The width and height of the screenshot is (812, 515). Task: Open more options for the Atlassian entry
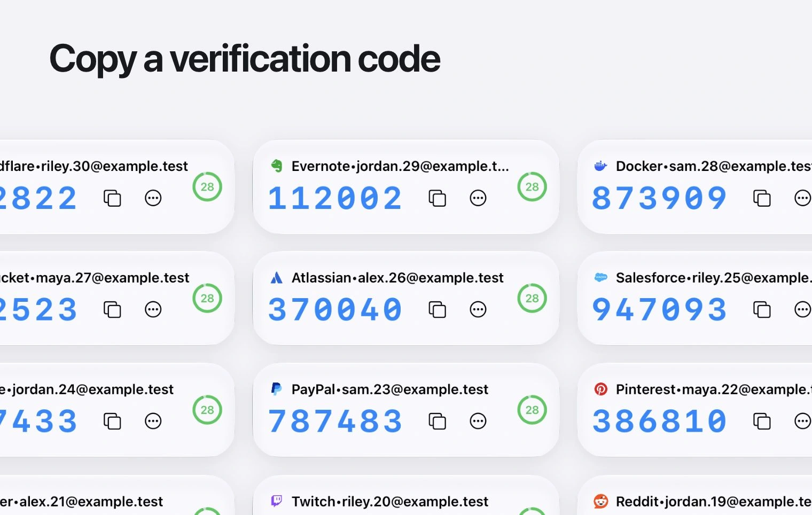(478, 309)
